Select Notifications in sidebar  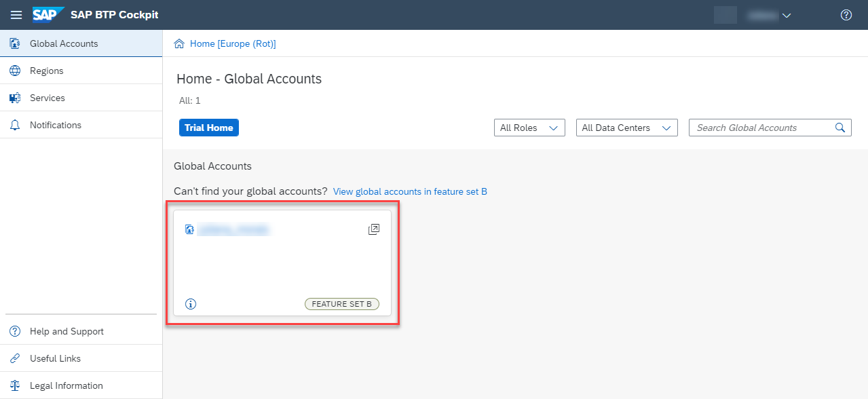click(x=81, y=125)
